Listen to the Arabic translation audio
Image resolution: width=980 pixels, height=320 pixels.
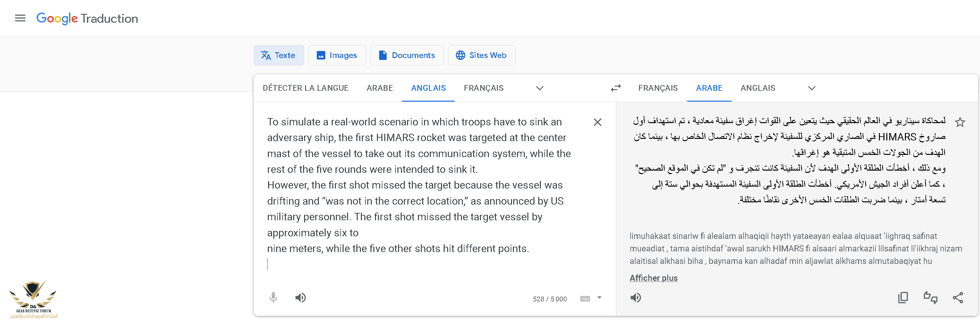[635, 298]
